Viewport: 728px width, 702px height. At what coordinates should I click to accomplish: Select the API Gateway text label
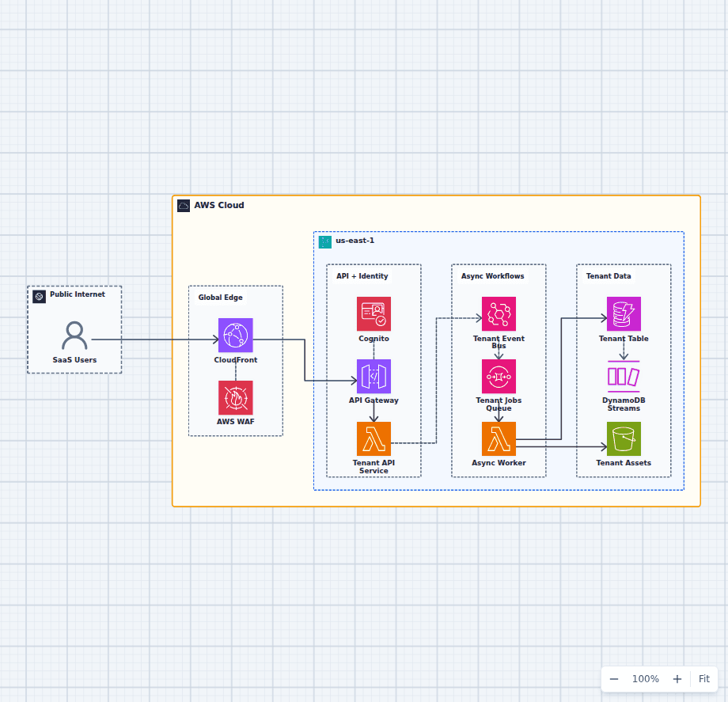[x=373, y=400]
